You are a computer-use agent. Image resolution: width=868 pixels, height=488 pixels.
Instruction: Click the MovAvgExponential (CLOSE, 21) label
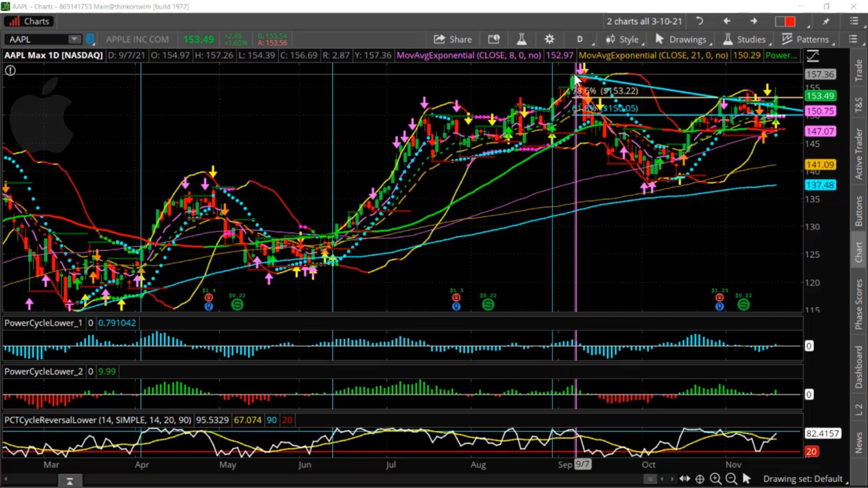653,55
